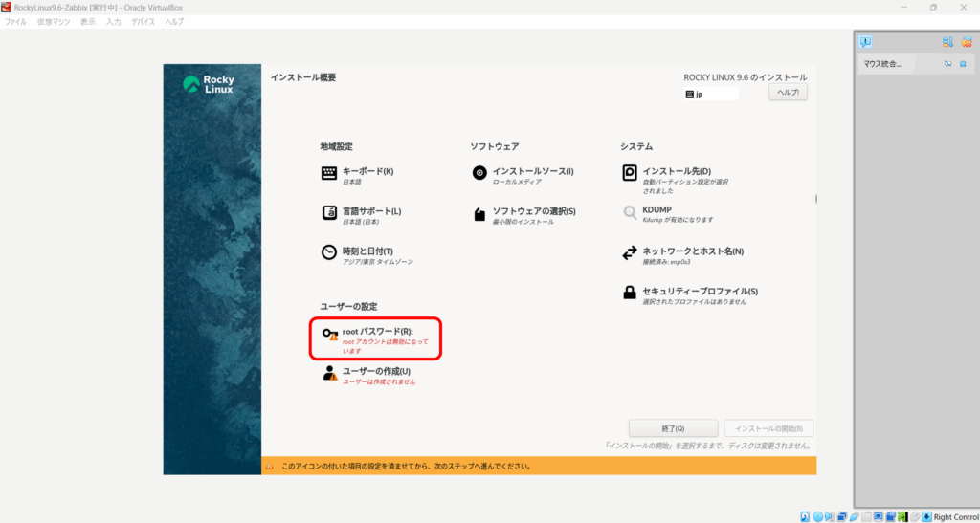Click the ローカルメディア status text
This screenshot has width=980, height=523.
[x=516, y=182]
